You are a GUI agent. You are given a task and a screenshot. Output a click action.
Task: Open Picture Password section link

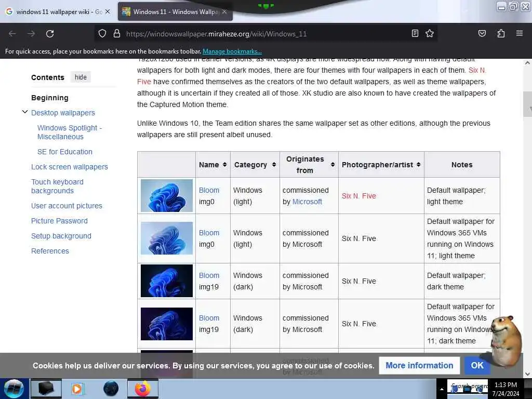[59, 220]
